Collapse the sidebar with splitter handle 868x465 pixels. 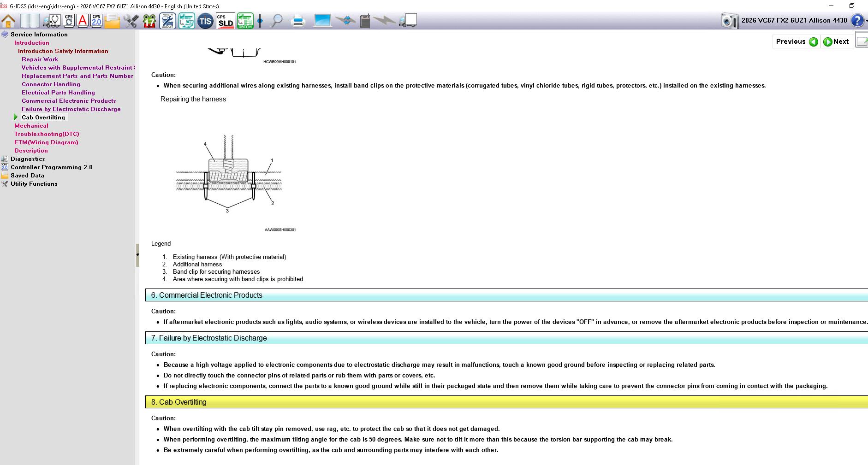[137, 255]
